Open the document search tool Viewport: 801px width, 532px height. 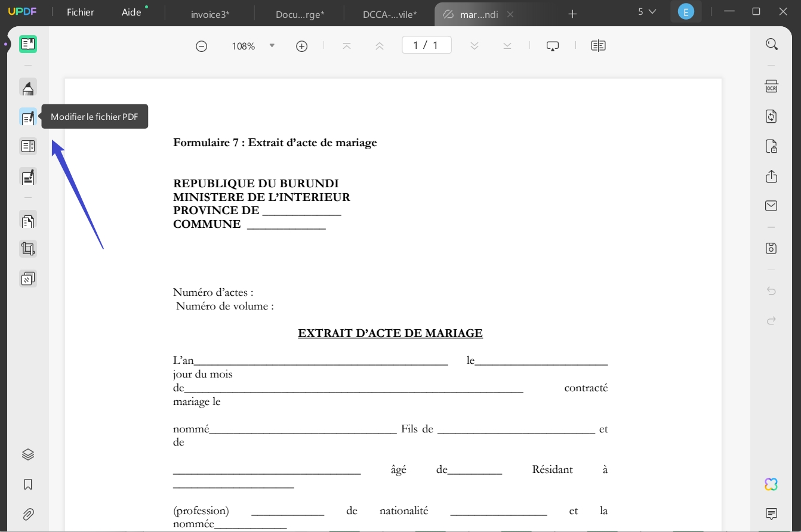[x=771, y=44]
